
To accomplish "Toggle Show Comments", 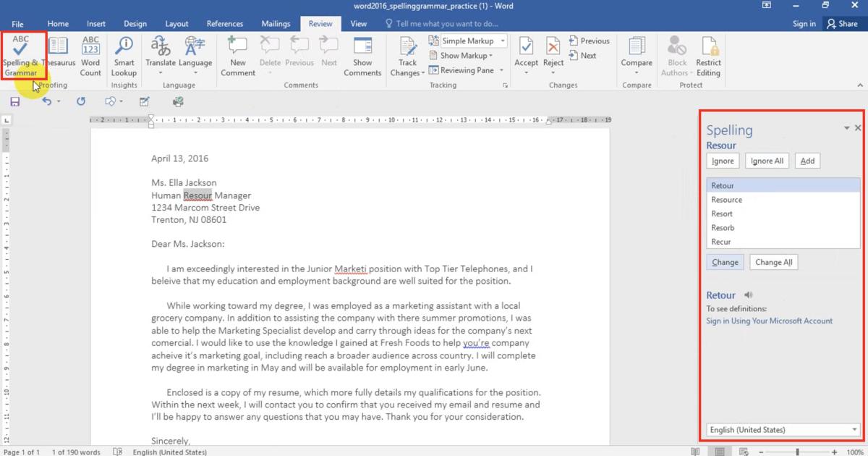I will pyautogui.click(x=362, y=56).
